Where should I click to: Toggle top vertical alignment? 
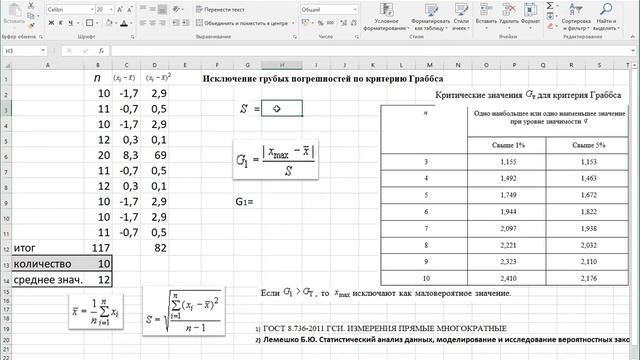142,9
